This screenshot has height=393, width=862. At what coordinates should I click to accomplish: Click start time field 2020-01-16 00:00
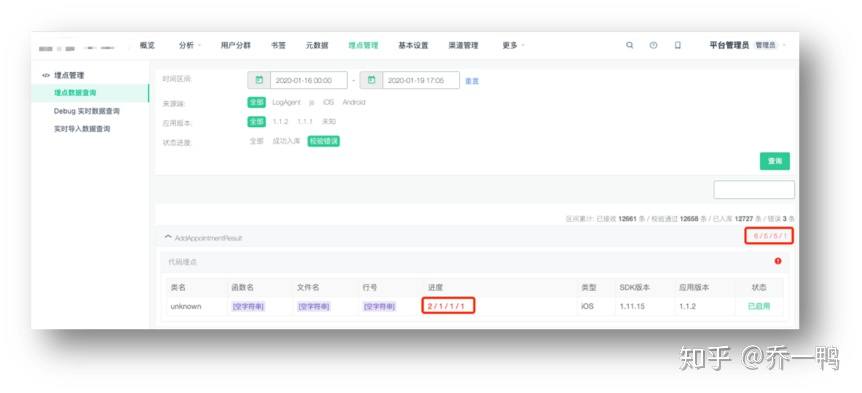coord(308,80)
